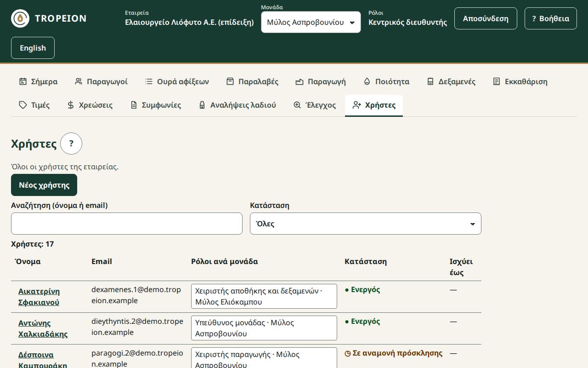Focus the Αναζήτηση name or email field
Image resolution: width=588 pixels, height=368 pixels.
(127, 224)
